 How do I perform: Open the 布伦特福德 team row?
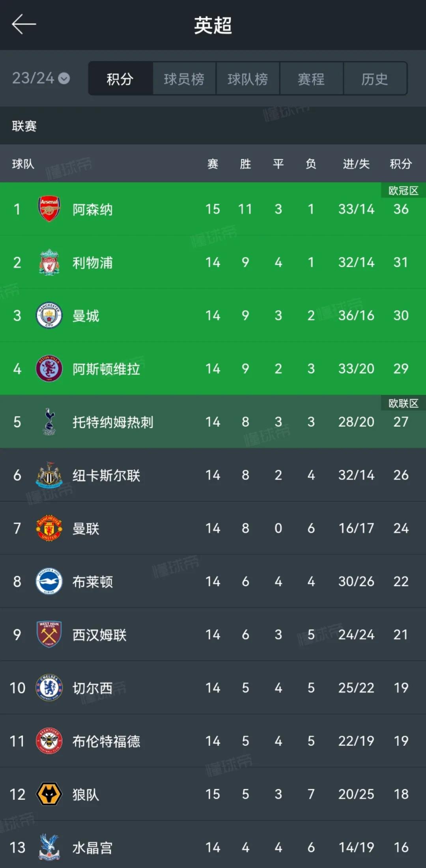tap(213, 741)
